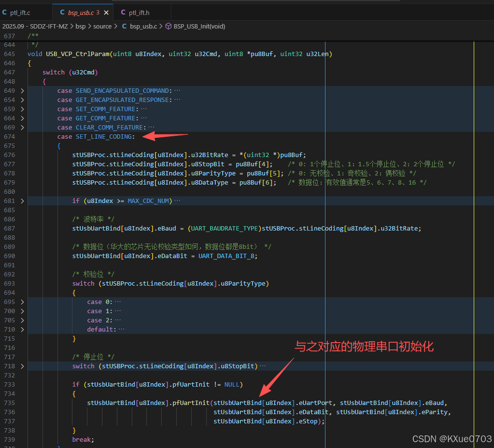
Task: Click the C icon in breadcrumb path
Action: click(x=125, y=26)
